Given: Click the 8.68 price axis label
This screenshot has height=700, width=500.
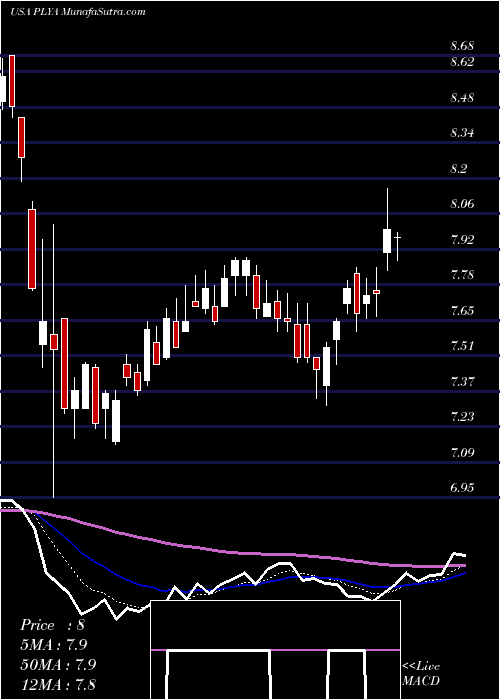Looking at the screenshot, I should pyautogui.click(x=462, y=46).
